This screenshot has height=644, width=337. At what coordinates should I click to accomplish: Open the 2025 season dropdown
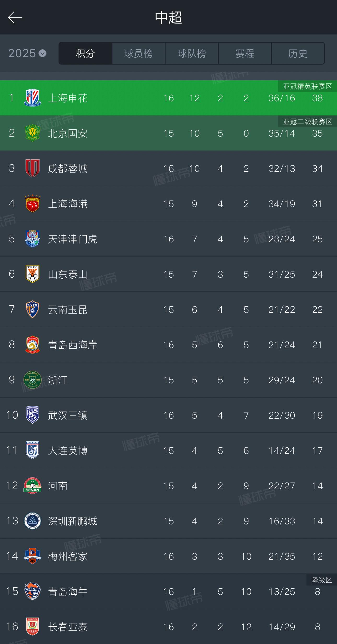[27, 54]
